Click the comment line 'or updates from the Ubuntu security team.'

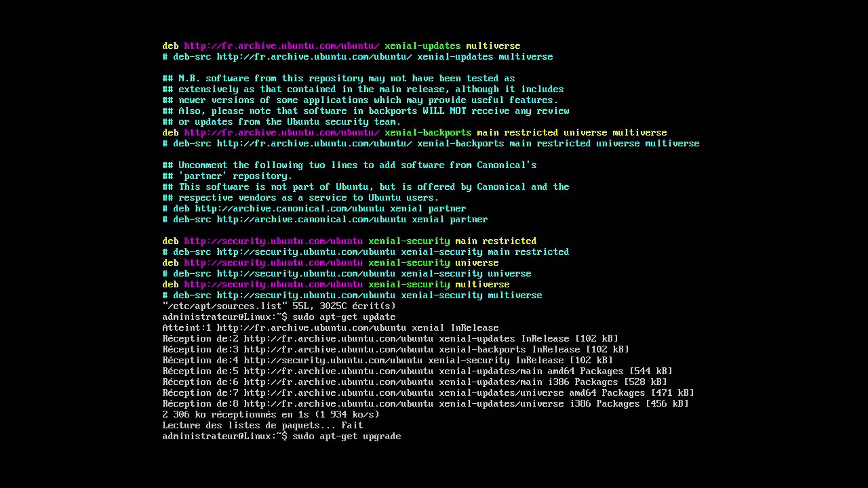click(281, 122)
